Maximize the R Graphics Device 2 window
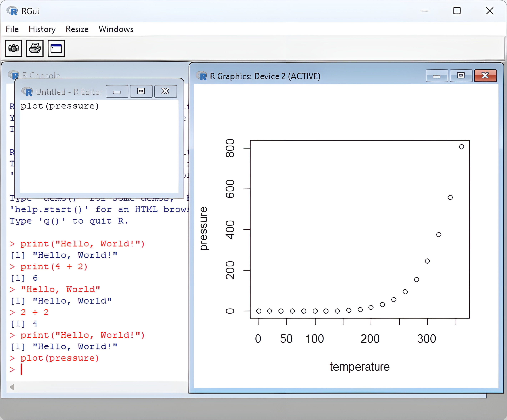The width and height of the screenshot is (507, 420). click(461, 76)
